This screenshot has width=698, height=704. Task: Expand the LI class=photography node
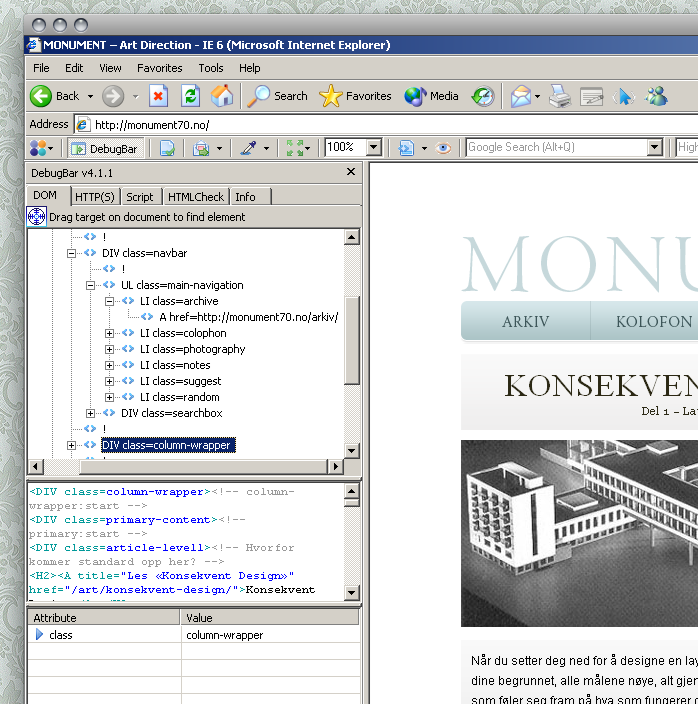click(x=109, y=349)
